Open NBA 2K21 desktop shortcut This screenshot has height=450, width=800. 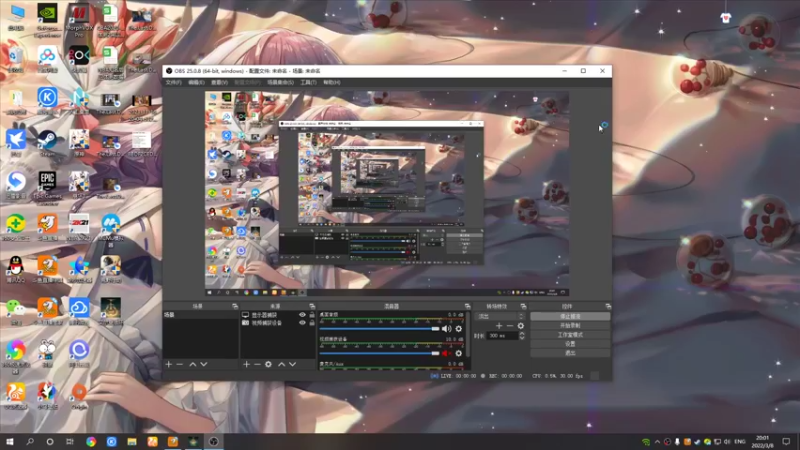(79, 228)
